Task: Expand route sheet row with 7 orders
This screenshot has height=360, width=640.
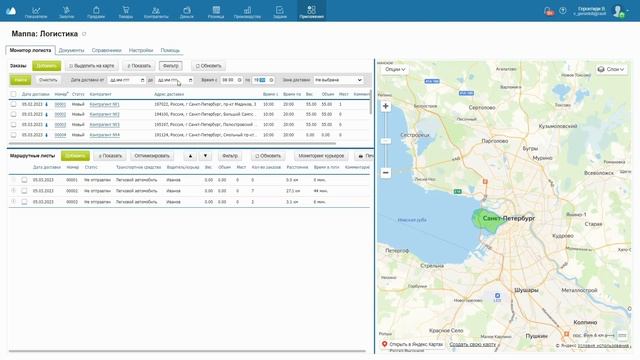Action: click(13, 191)
